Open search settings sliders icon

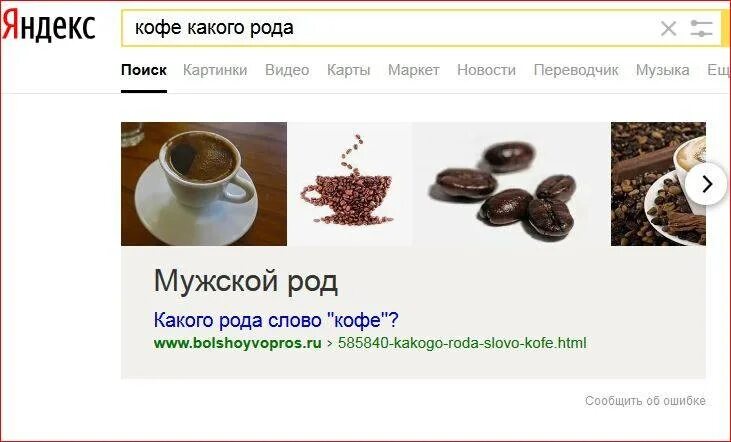pyautogui.click(x=701, y=28)
